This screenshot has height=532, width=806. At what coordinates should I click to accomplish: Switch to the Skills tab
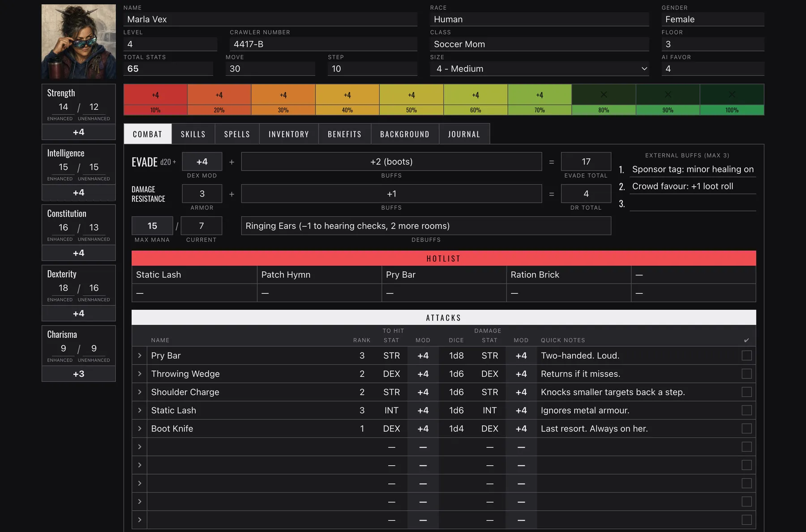click(x=193, y=134)
